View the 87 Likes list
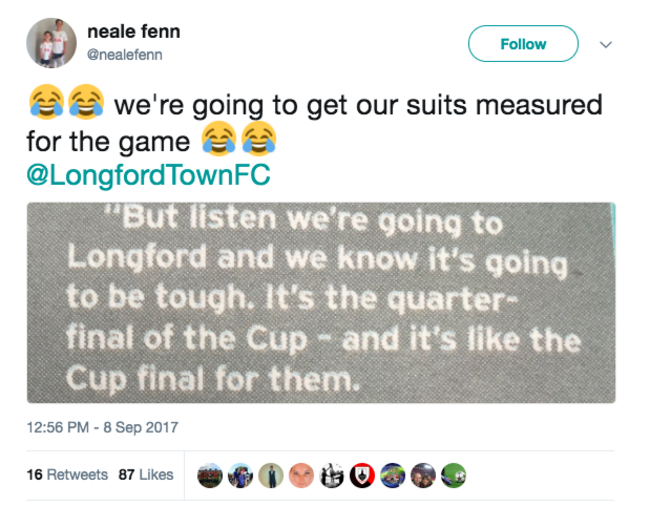This screenshot has height=506, width=650. click(x=146, y=475)
